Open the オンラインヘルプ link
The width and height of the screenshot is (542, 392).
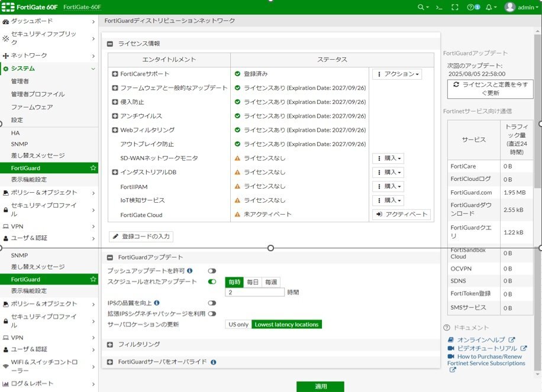pos(481,340)
